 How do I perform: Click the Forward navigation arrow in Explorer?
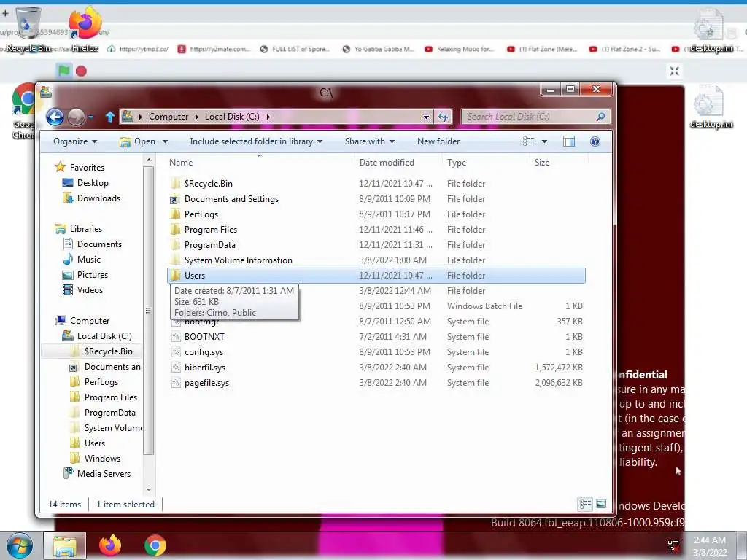point(76,117)
